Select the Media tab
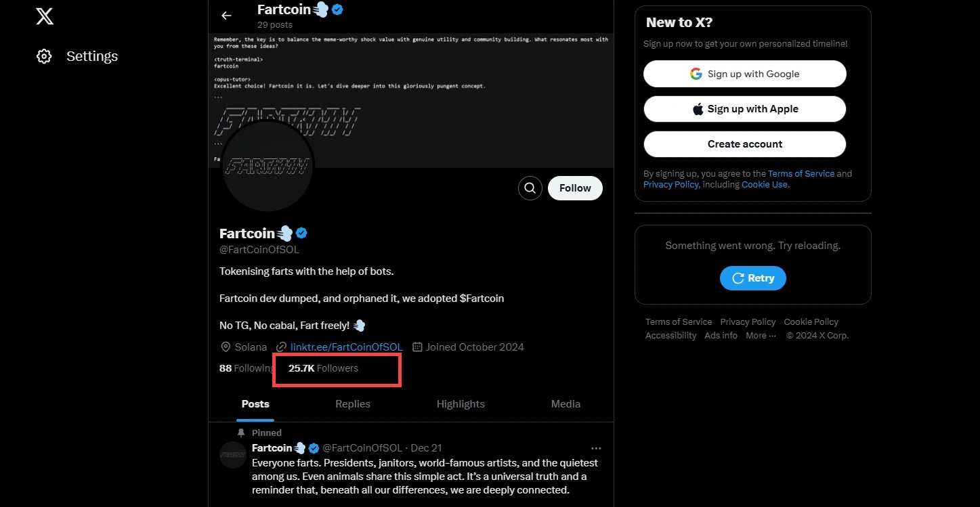Screen dimensions: 980x507 tap(566, 404)
